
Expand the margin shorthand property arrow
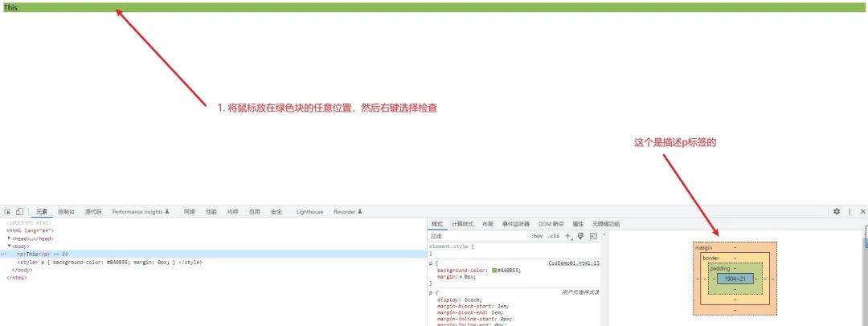461,275
